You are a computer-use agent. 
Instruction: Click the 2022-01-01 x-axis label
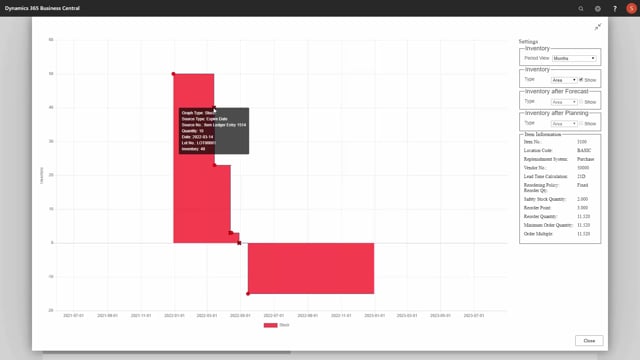point(174,316)
